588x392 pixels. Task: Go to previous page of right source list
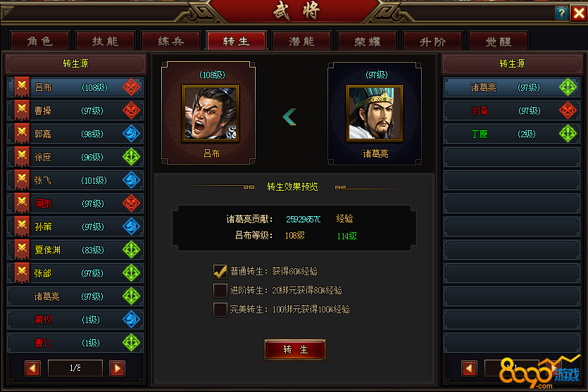(469, 368)
